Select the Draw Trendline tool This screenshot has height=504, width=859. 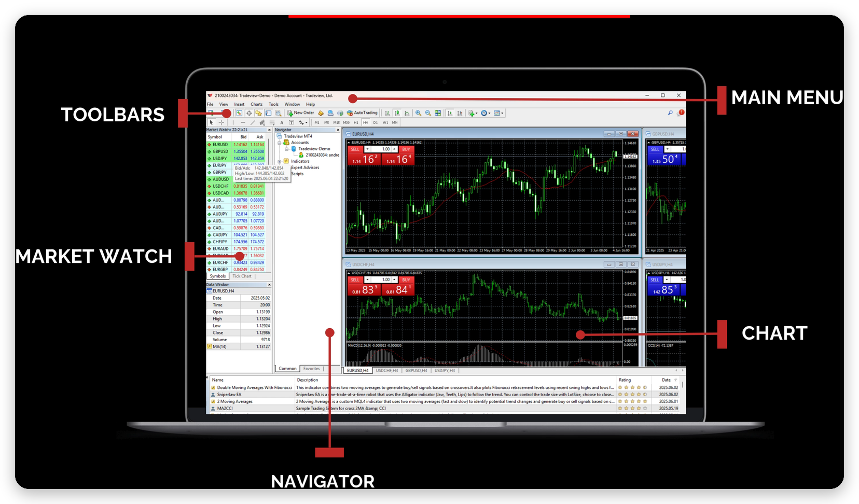(253, 122)
